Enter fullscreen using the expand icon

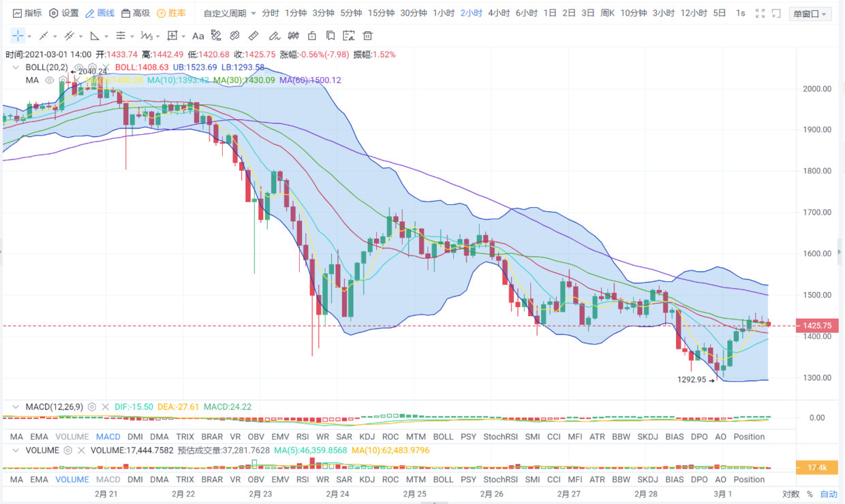pos(760,14)
